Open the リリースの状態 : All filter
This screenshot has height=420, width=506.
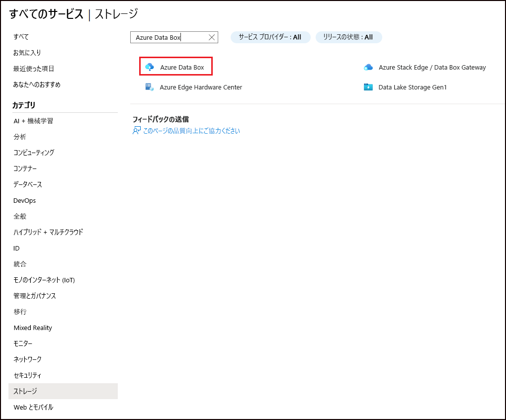pyautogui.click(x=348, y=37)
